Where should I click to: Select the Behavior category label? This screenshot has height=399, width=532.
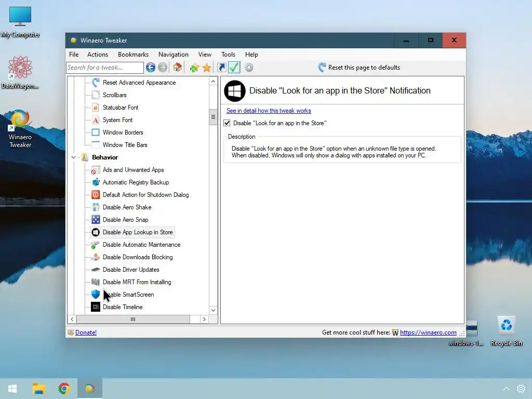click(105, 157)
